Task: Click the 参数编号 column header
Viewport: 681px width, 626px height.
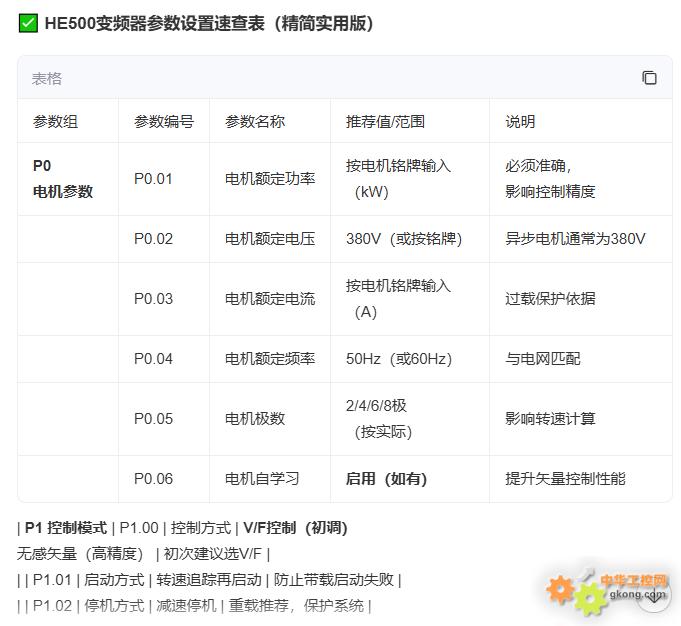Action: [164, 121]
